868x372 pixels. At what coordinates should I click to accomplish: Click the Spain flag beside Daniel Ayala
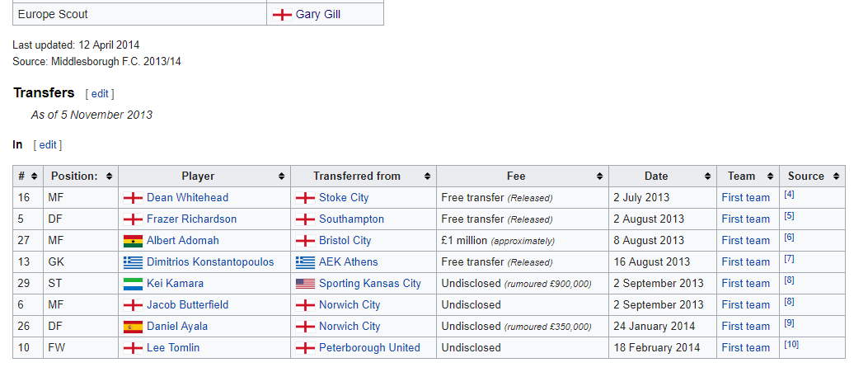coord(133,327)
